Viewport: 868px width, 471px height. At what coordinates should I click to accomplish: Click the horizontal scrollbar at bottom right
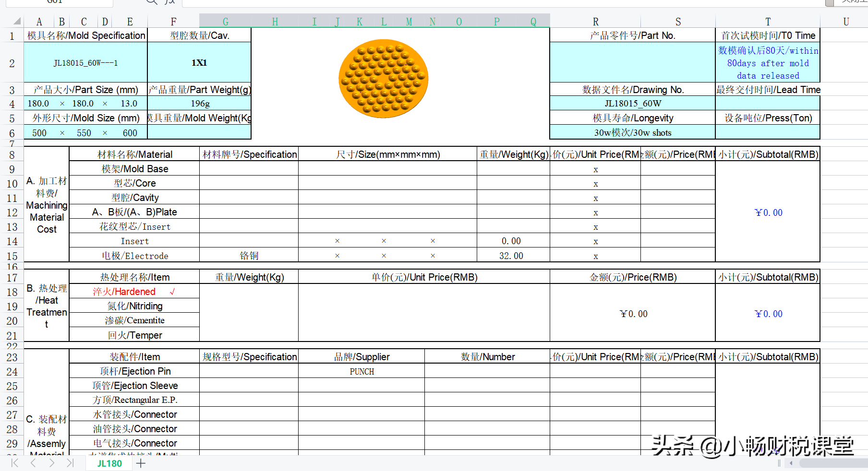point(833,463)
